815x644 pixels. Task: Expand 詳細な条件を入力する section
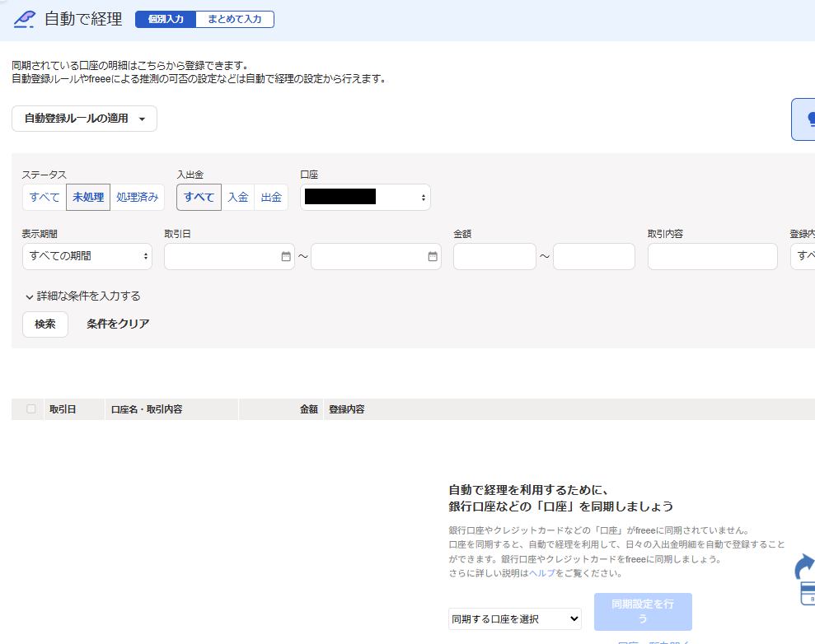82,296
